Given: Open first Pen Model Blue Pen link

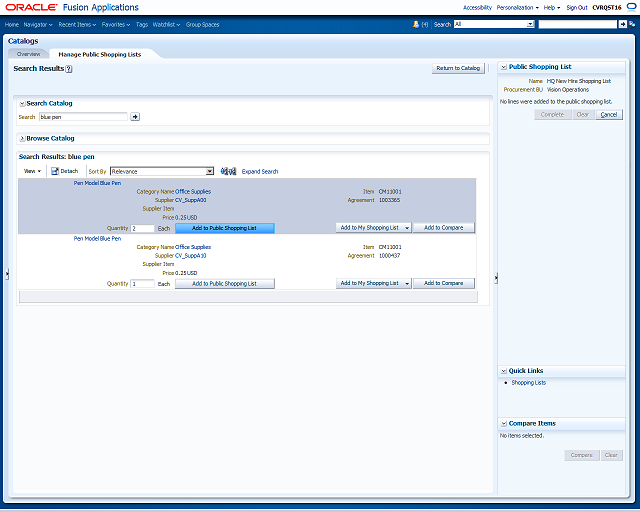Looking at the screenshot, I should 97,183.
